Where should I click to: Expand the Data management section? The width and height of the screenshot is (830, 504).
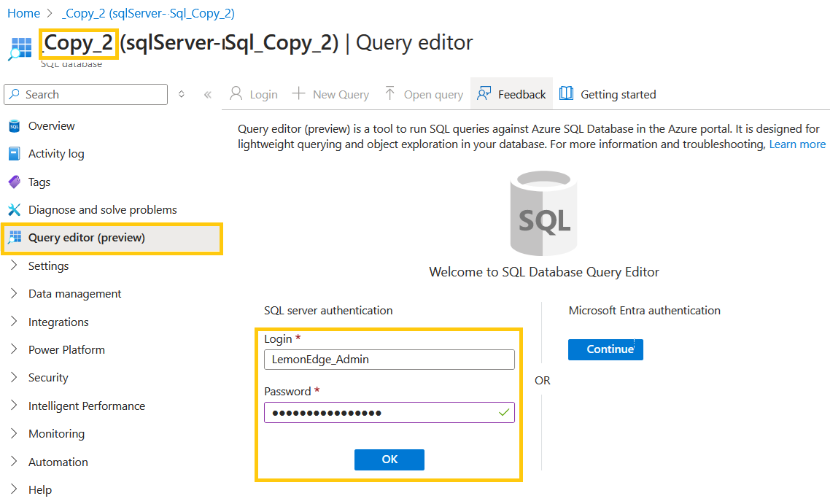(15, 293)
